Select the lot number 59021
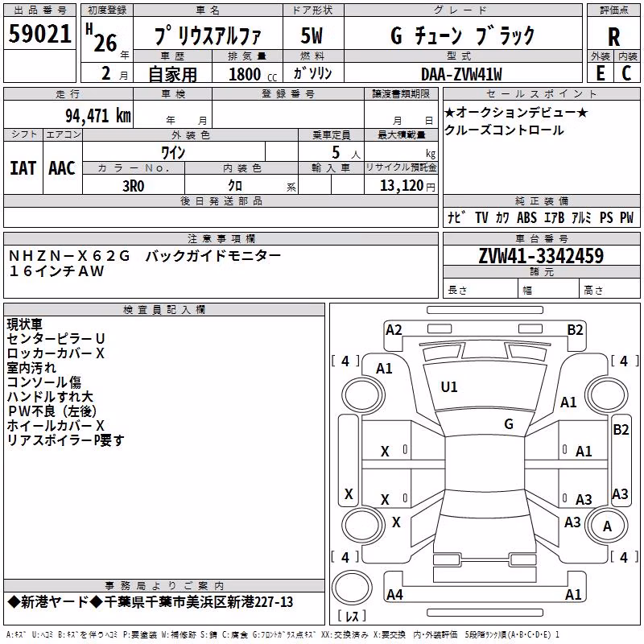Image resolution: width=644 pixels, height=644 pixels. (x=39, y=34)
